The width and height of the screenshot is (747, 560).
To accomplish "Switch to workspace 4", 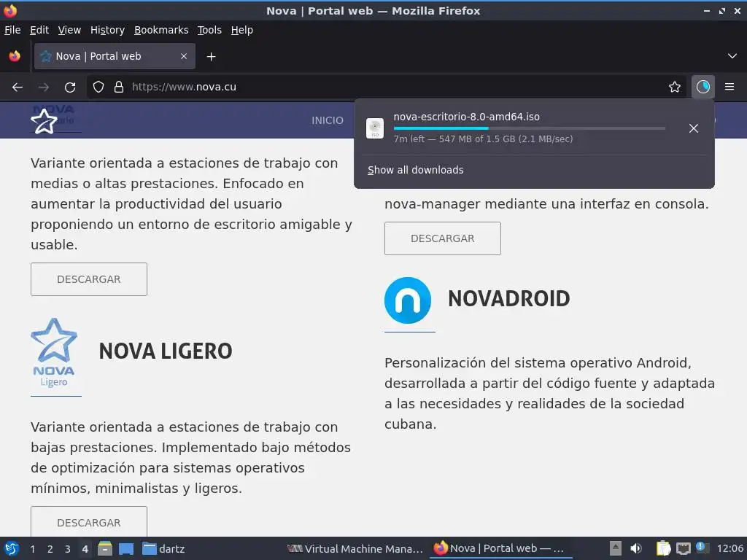I will 85,549.
